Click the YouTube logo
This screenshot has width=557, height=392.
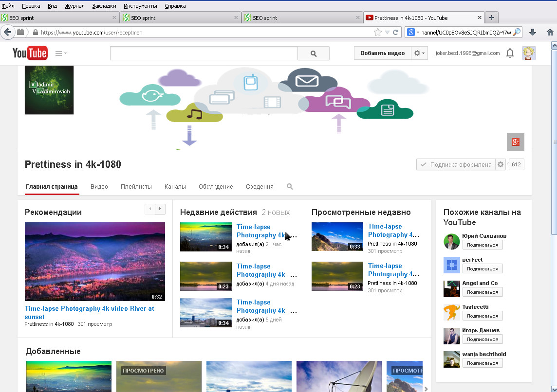[x=30, y=53]
